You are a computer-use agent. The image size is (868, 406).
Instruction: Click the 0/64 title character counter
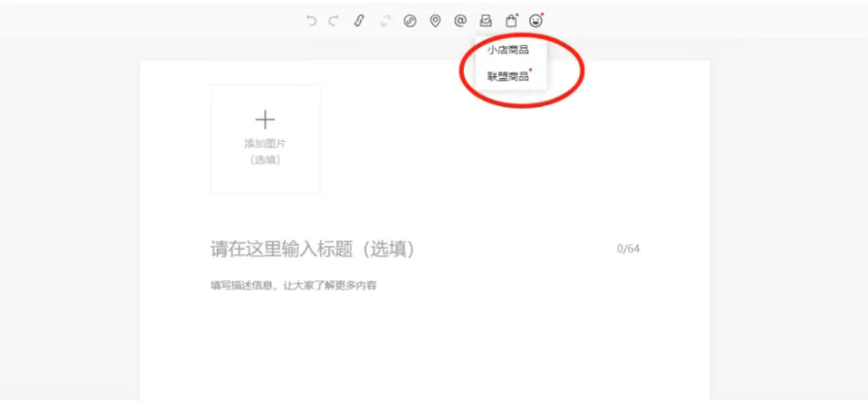tap(629, 249)
